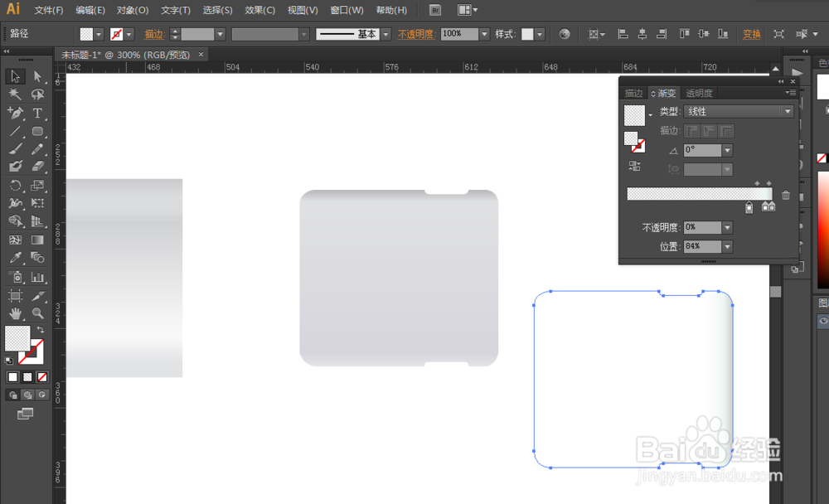The height and width of the screenshot is (504, 829).
Task: Toggle the layer visibility eye icon
Action: [824, 321]
